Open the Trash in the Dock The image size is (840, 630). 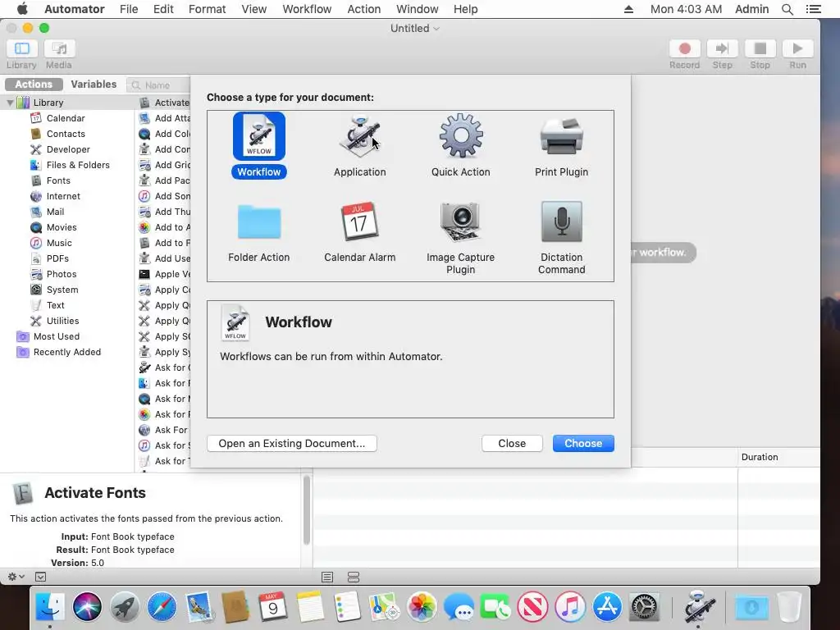(x=789, y=607)
